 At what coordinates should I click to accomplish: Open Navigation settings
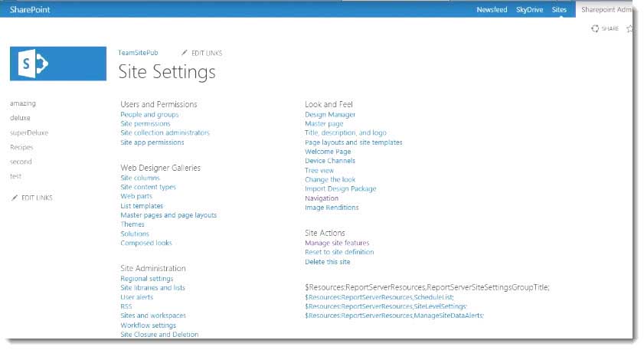coord(322,198)
